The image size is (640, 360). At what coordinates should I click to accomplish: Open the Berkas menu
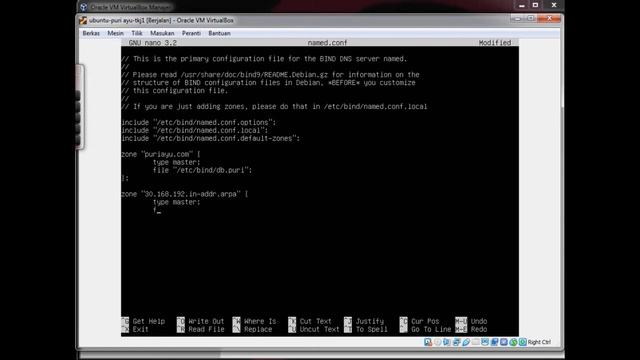tap(91, 33)
